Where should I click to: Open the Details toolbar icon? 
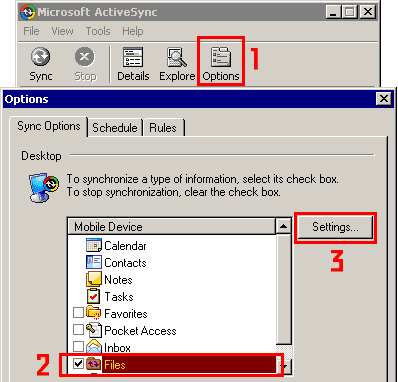point(133,57)
